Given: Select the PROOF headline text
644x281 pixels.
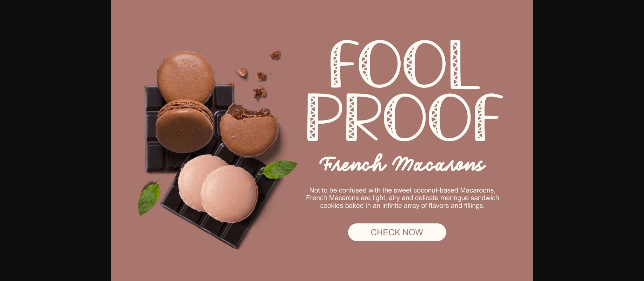Looking at the screenshot, I should click(x=405, y=117).
